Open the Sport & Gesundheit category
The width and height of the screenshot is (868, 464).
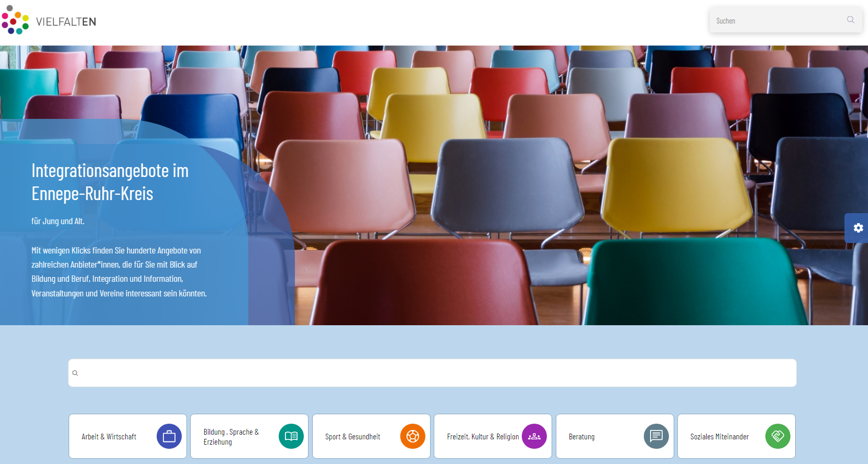pyautogui.click(x=371, y=436)
